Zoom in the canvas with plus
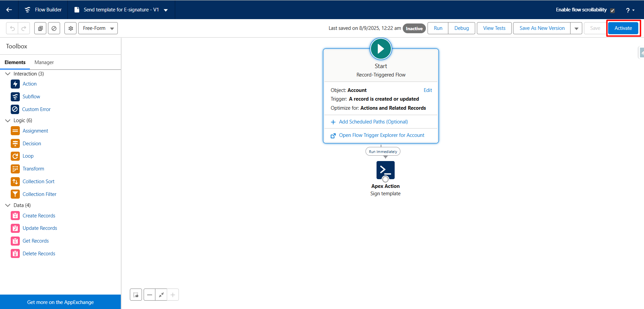This screenshot has width=644, height=309. (x=173, y=295)
